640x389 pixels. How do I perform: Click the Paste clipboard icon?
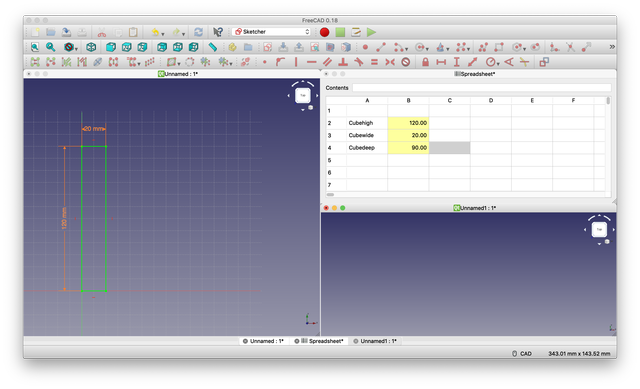pyautogui.click(x=133, y=32)
